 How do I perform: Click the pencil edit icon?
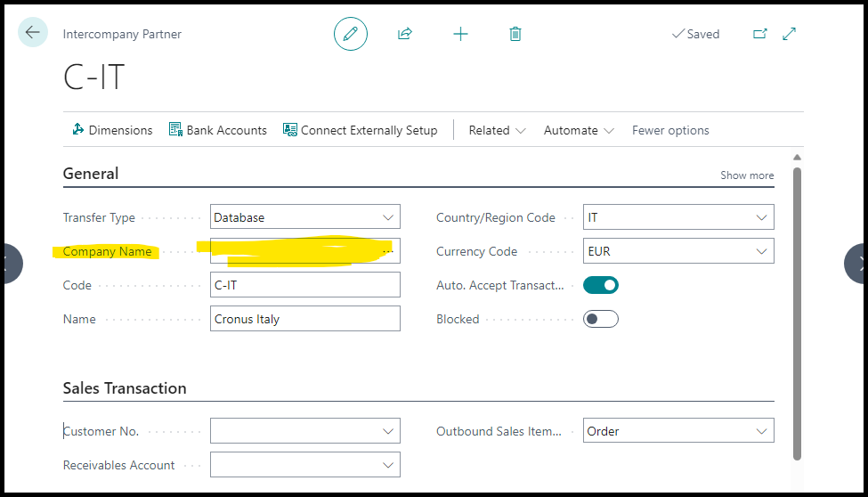click(351, 34)
